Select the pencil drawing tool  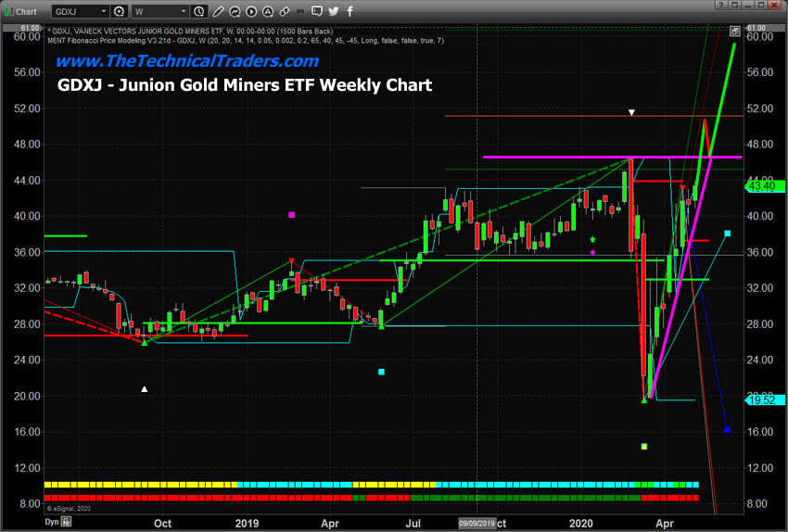pyautogui.click(x=218, y=11)
